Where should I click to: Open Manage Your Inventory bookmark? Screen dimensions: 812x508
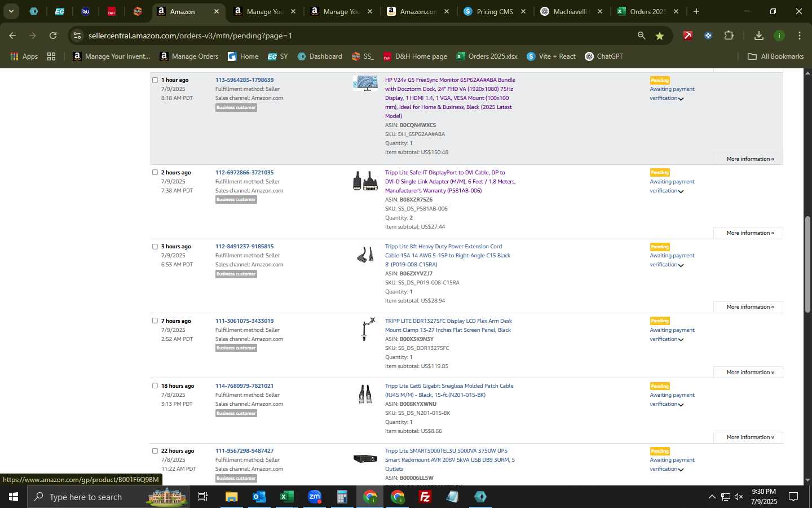[x=112, y=56]
